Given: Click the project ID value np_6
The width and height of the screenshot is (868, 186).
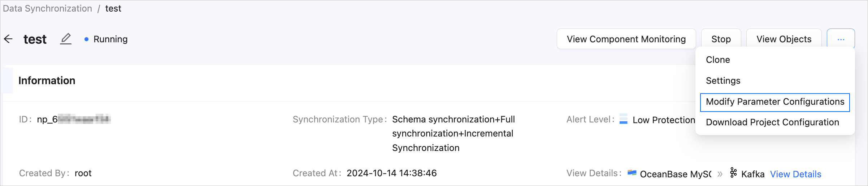Looking at the screenshot, I should [x=74, y=119].
